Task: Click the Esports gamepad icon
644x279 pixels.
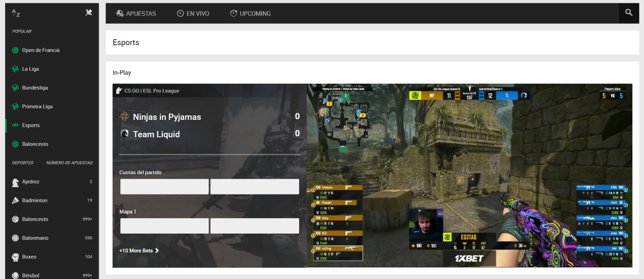Action: [15, 125]
